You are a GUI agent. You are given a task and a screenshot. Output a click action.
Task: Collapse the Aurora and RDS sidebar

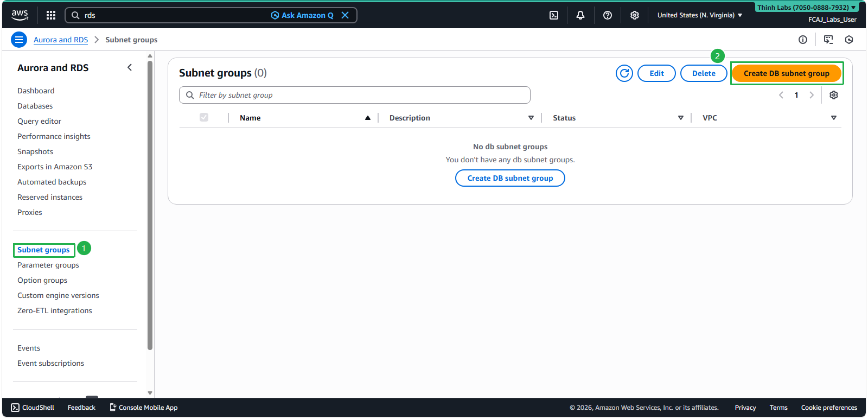coord(129,67)
